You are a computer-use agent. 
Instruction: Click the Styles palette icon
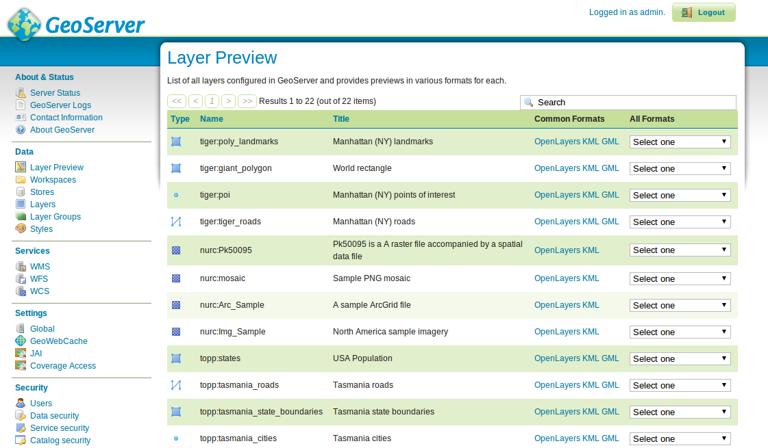click(21, 229)
